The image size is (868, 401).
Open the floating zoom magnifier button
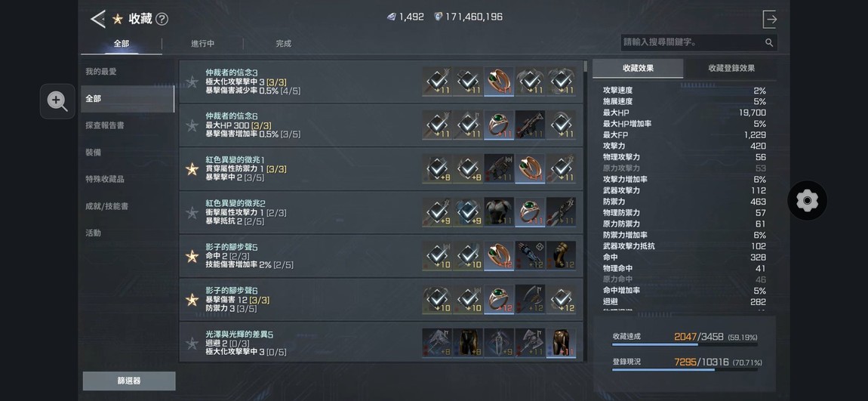coord(57,101)
